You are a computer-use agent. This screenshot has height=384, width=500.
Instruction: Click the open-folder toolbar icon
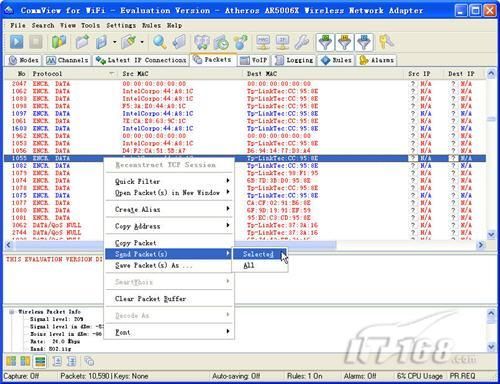[x=82, y=42]
